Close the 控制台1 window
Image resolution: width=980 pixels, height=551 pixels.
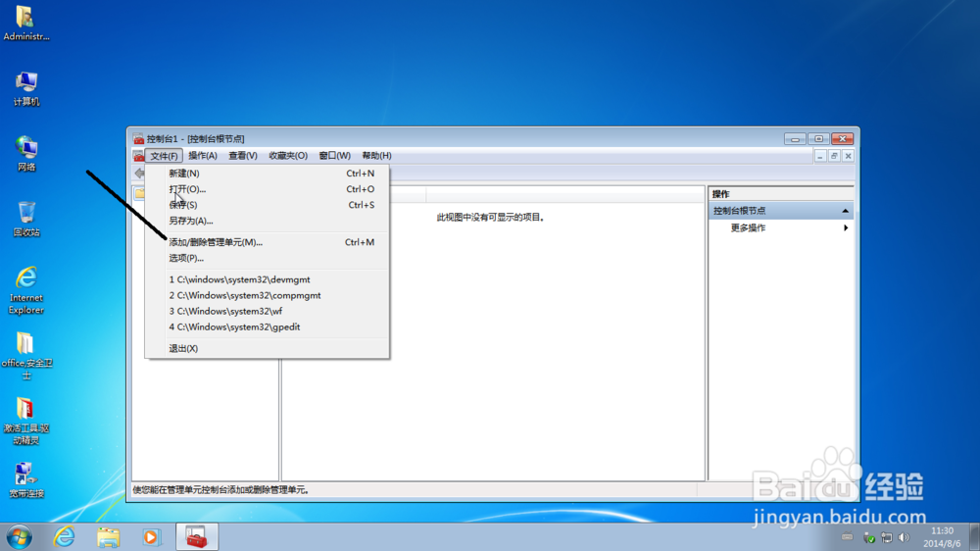[843, 139]
